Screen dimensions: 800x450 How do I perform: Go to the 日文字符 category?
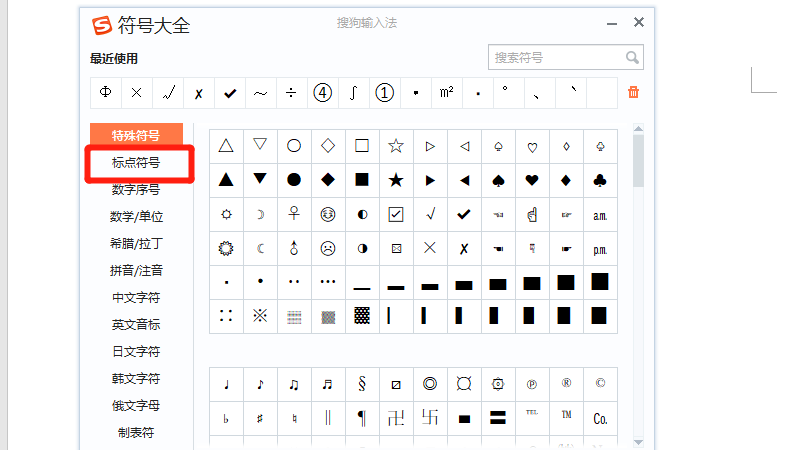click(136, 351)
